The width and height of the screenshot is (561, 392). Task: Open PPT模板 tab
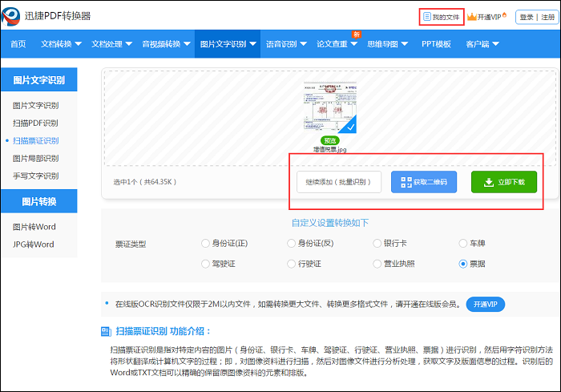435,43
